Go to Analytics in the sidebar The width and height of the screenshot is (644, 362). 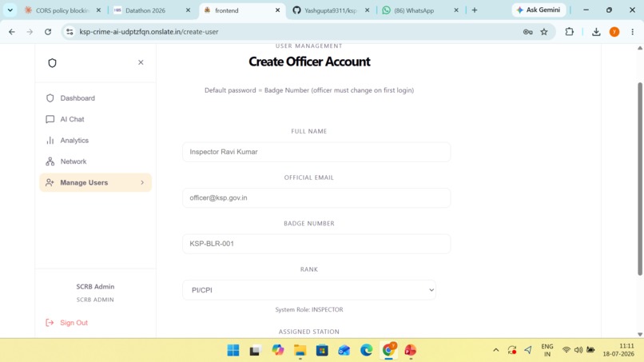tap(95, 141)
